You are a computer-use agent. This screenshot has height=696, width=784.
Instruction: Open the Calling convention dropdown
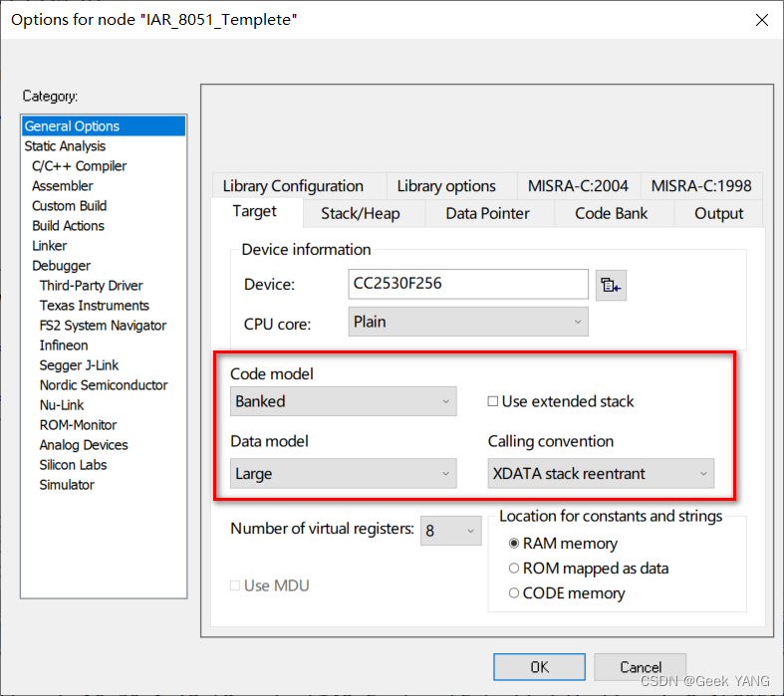click(x=601, y=473)
